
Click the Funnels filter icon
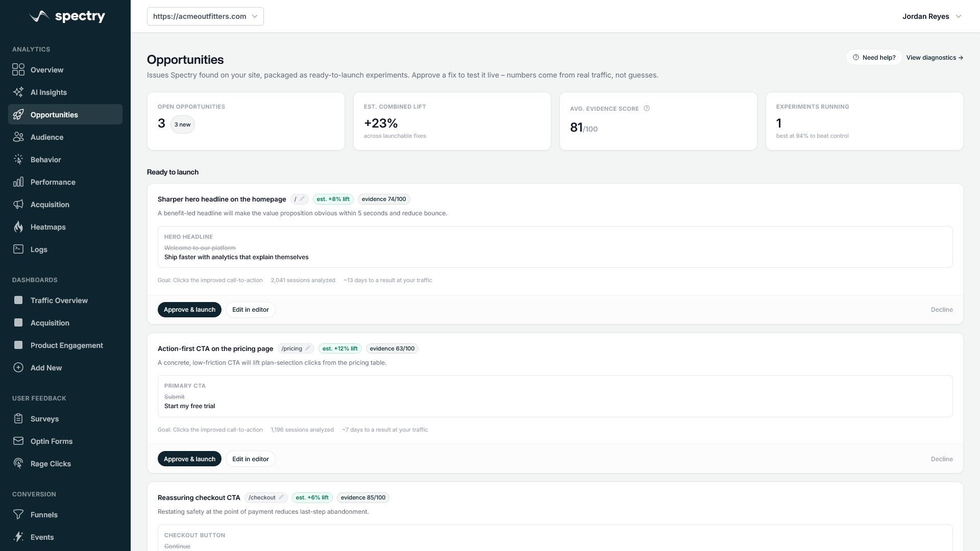coord(18,515)
